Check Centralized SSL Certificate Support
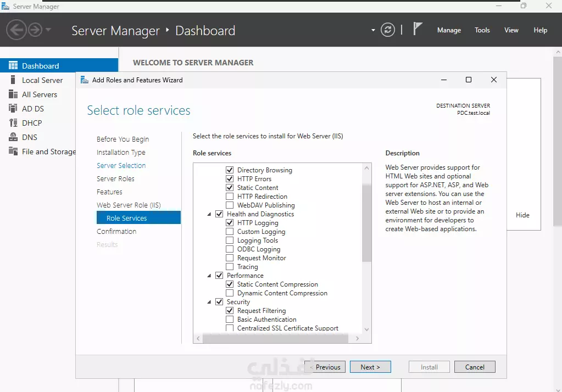The image size is (562, 392). click(230, 328)
